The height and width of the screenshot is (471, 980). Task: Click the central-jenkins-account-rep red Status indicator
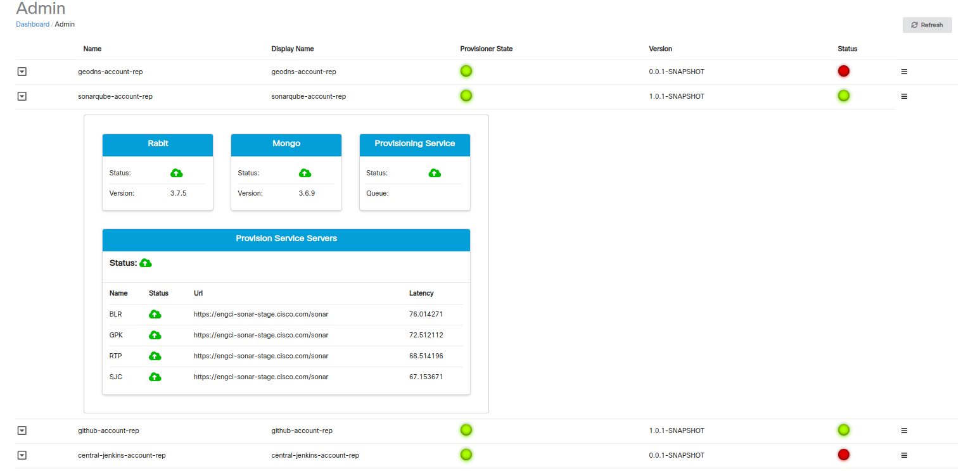click(843, 455)
